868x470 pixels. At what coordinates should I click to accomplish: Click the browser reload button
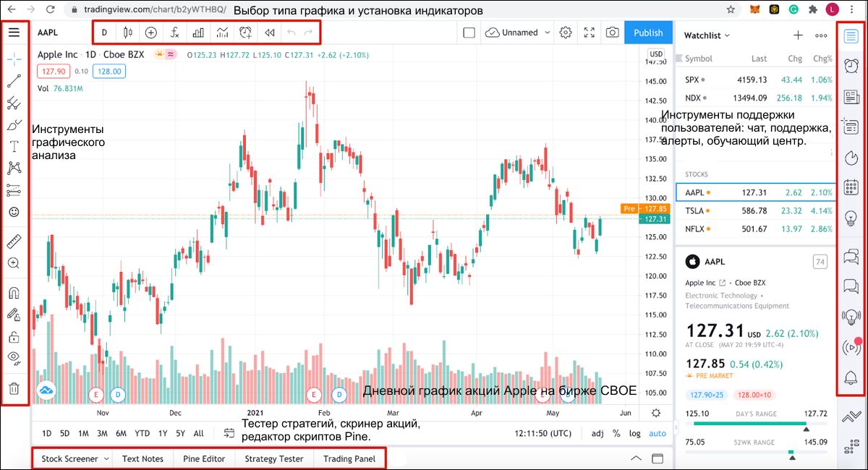(x=50, y=9)
